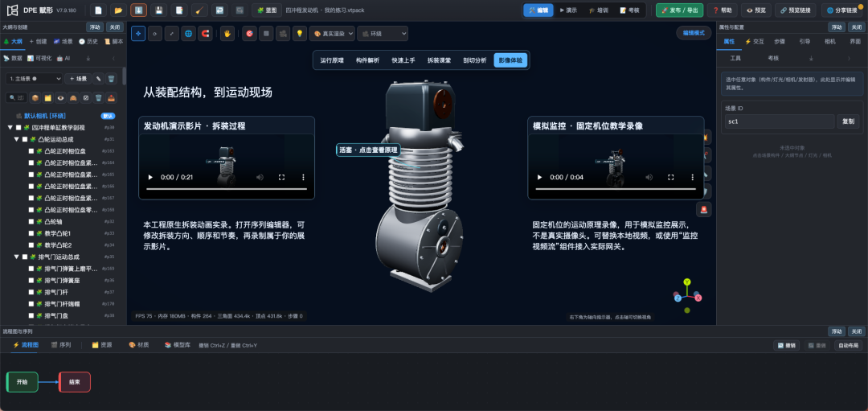
Task: Click the right chevron in properties tab row
Action: (850, 58)
